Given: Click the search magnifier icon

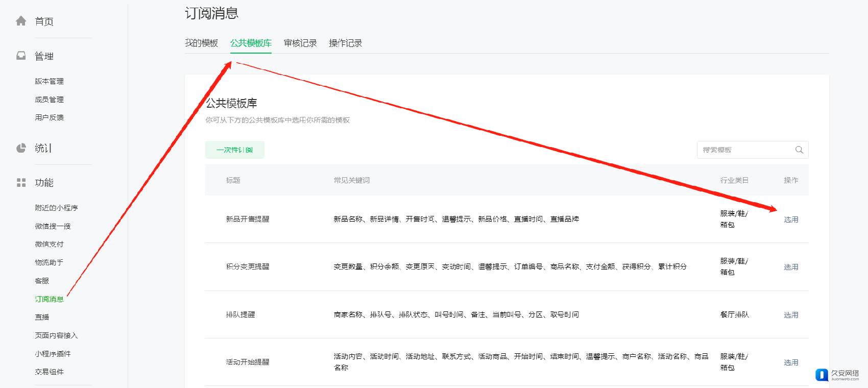Looking at the screenshot, I should 799,150.
